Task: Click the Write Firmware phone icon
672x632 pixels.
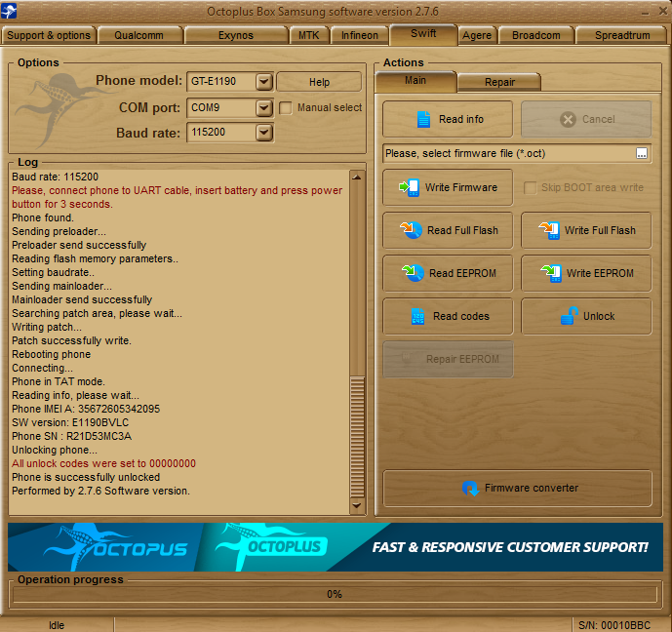Action: pyautogui.click(x=410, y=187)
